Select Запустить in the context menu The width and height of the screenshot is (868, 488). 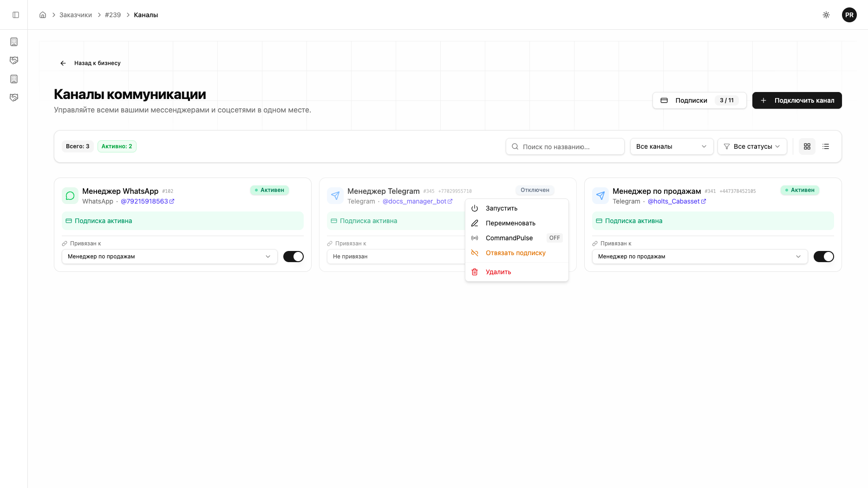pos(502,208)
